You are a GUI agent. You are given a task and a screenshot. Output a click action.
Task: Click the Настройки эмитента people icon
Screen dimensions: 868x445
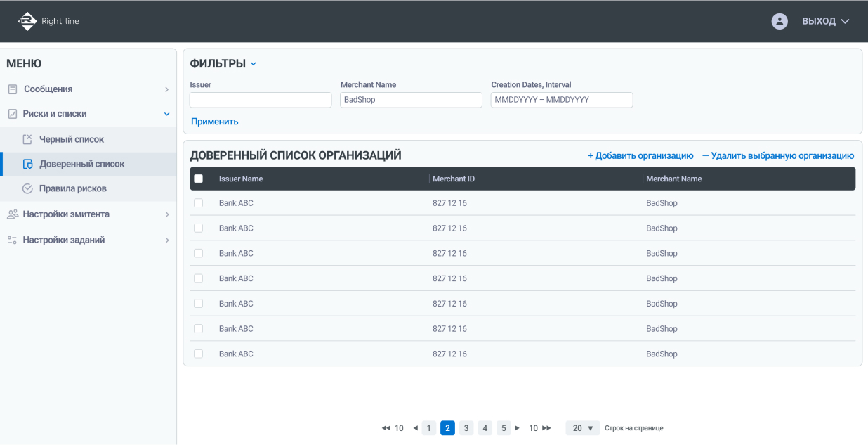click(x=12, y=214)
